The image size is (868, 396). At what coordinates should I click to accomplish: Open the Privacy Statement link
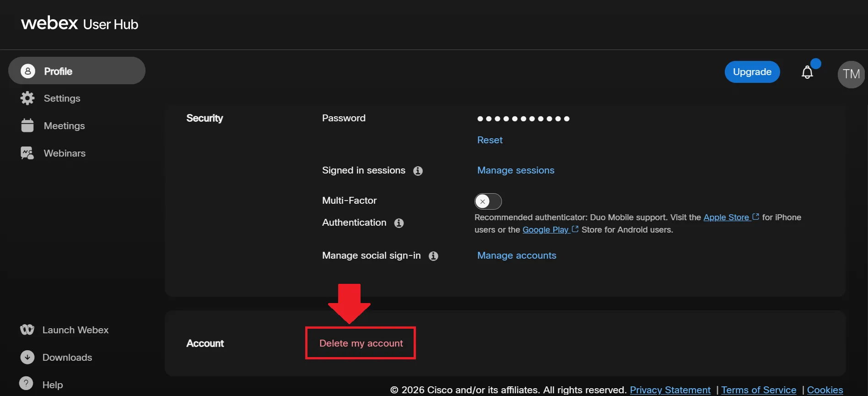(x=670, y=390)
